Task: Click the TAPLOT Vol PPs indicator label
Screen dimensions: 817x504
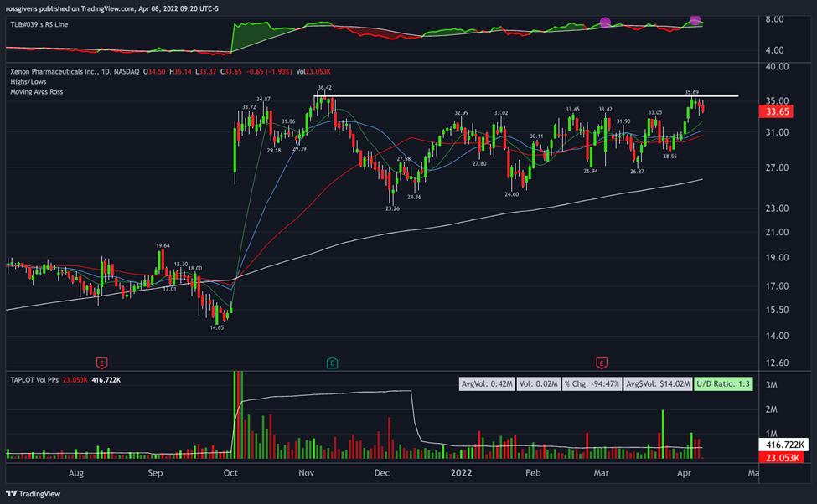Action: 34,380
